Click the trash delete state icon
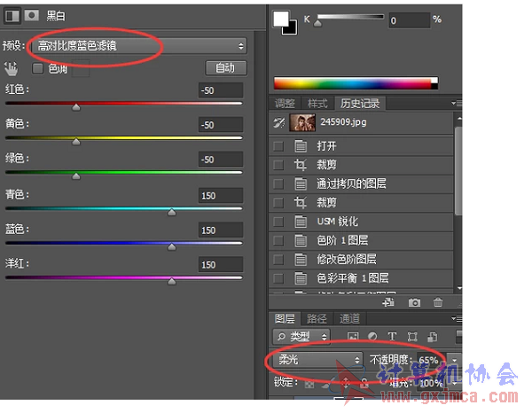This screenshot has width=532, height=413. click(438, 302)
